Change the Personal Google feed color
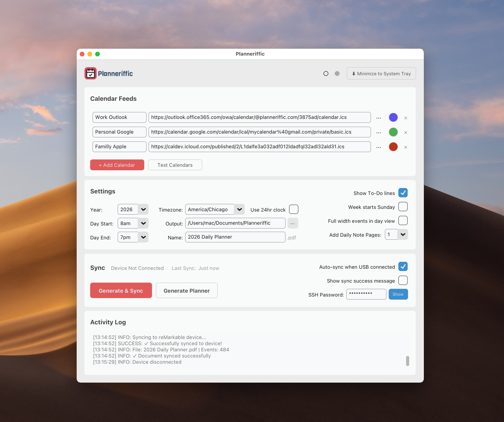Screen dimensions: 504x422 [x=393, y=132]
